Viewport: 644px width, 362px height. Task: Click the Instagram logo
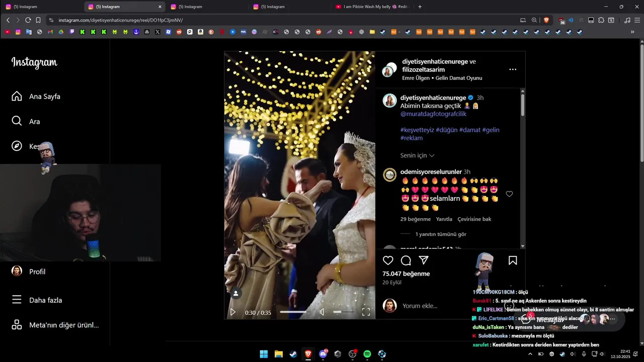click(34, 62)
